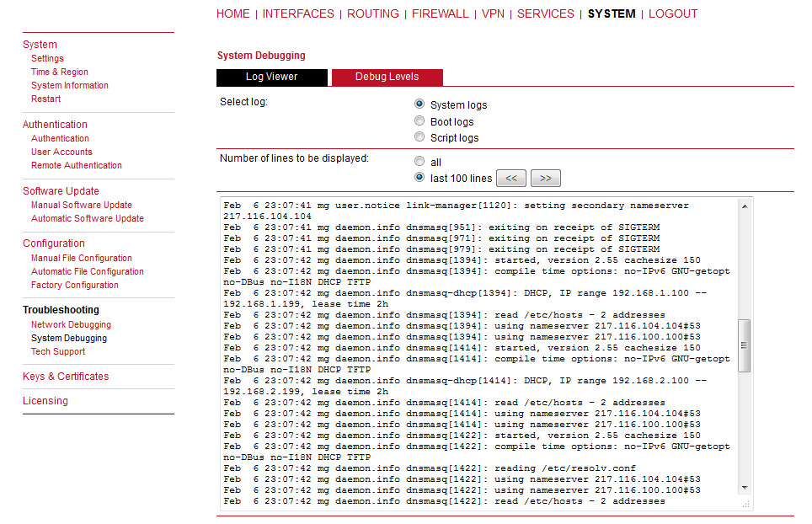This screenshot has height=524, width=812.
Task: Open the ROUTING menu
Action: (x=373, y=14)
